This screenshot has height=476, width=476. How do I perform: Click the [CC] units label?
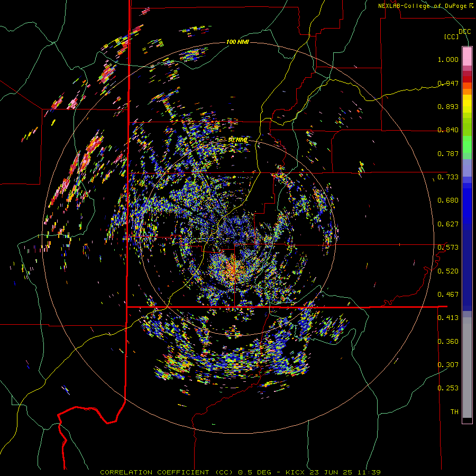point(452,36)
